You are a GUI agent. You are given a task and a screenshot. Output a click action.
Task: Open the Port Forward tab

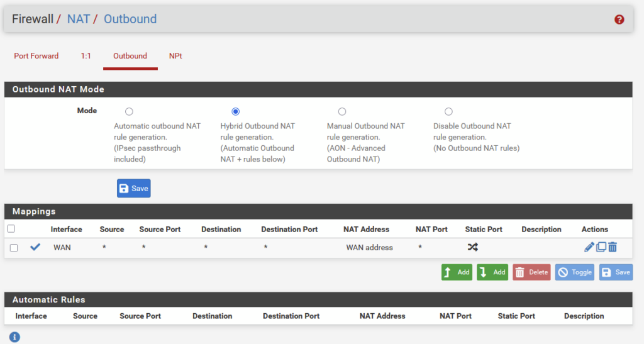36,56
